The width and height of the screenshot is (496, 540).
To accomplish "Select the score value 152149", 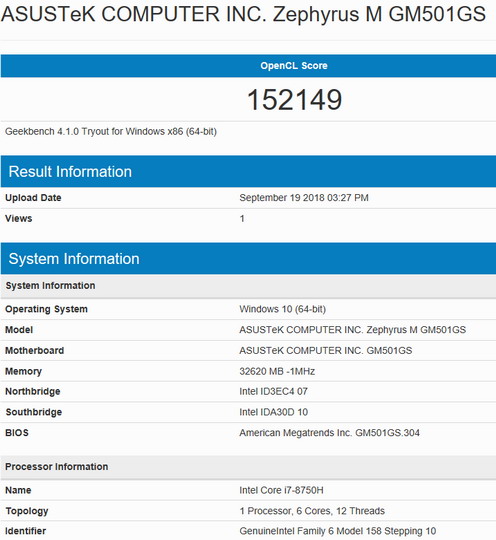I will [x=294, y=100].
